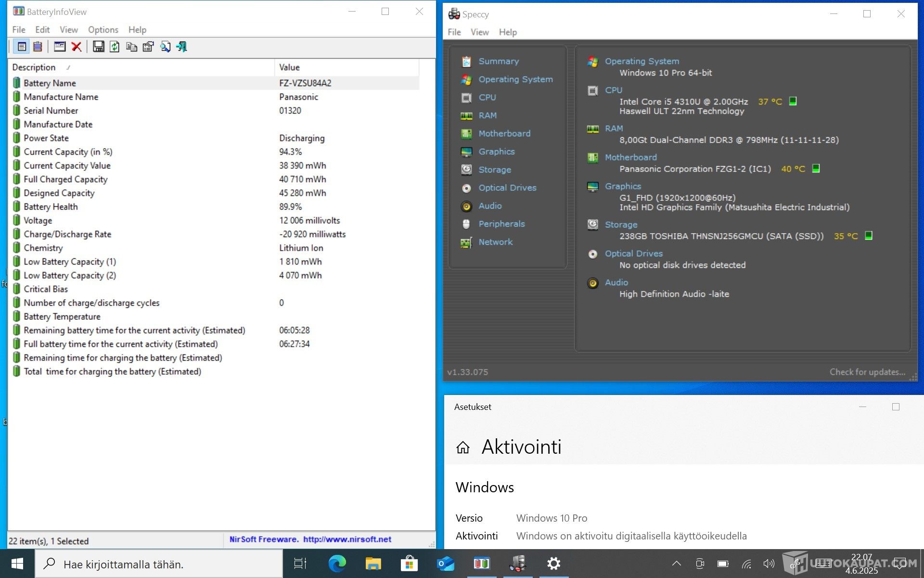Click the home icon in Asetukset window
Image resolution: width=924 pixels, height=578 pixels.
[463, 447]
